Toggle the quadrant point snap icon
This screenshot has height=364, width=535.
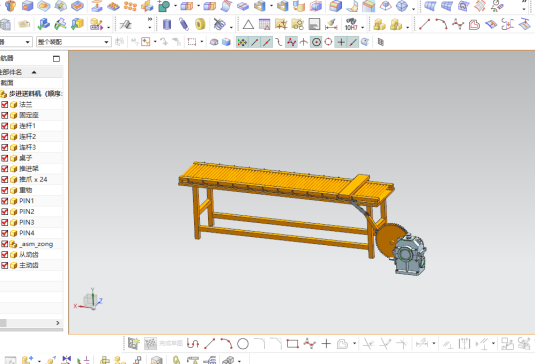(328, 42)
